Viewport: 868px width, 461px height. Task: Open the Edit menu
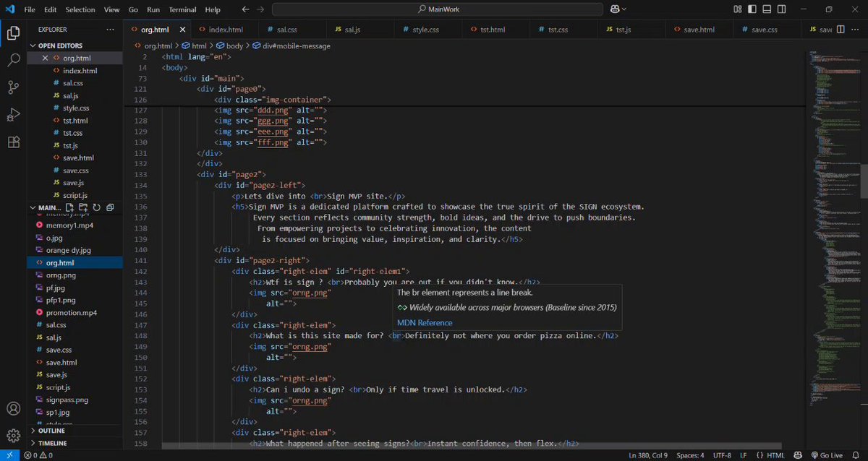(50, 9)
